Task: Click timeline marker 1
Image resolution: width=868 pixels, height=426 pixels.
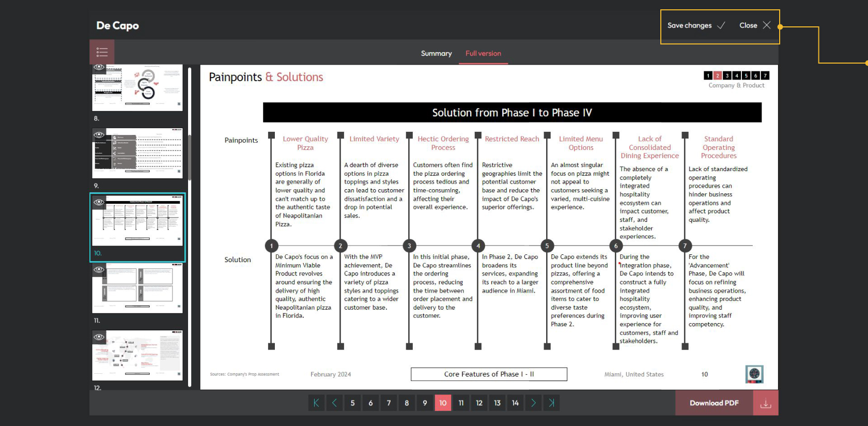Action: [271, 246]
